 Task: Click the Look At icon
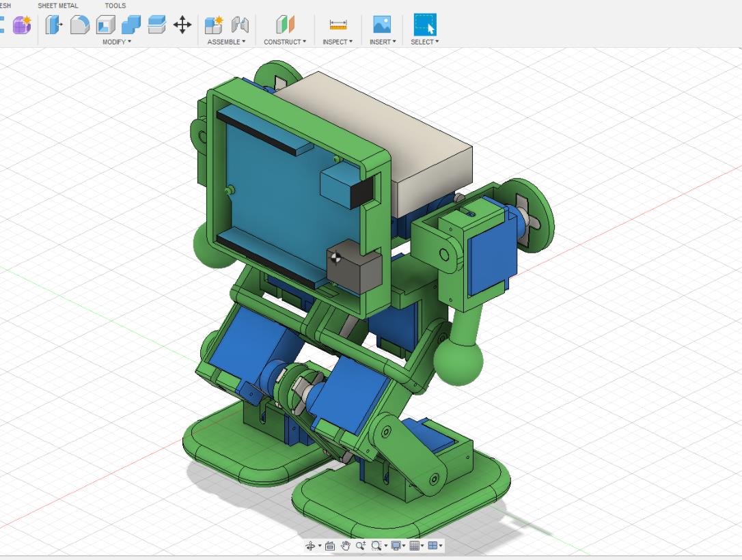330,546
